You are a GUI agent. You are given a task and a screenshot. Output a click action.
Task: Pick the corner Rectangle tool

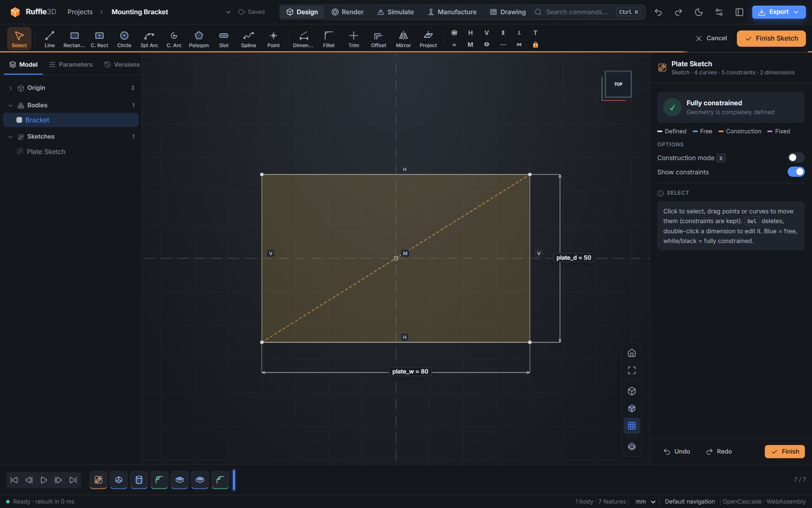tap(74, 39)
